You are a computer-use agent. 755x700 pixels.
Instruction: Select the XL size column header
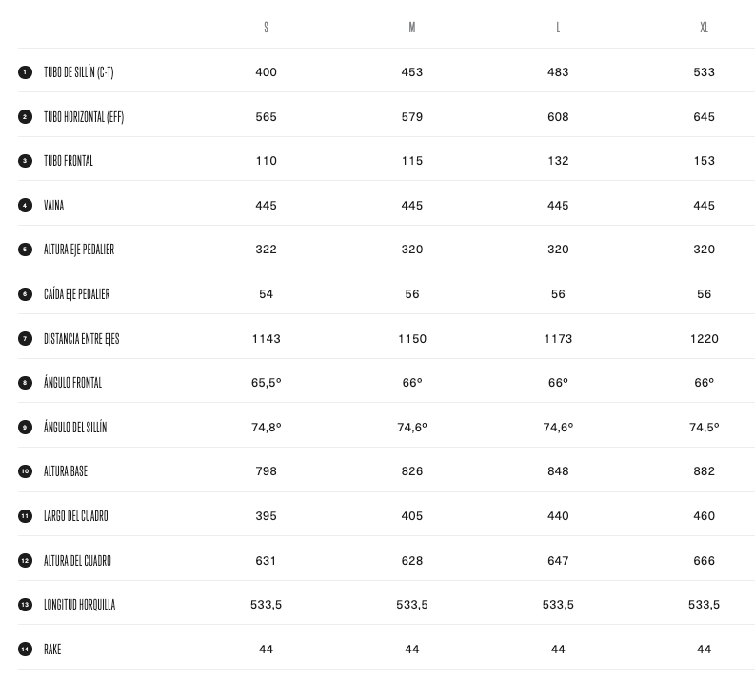705,28
